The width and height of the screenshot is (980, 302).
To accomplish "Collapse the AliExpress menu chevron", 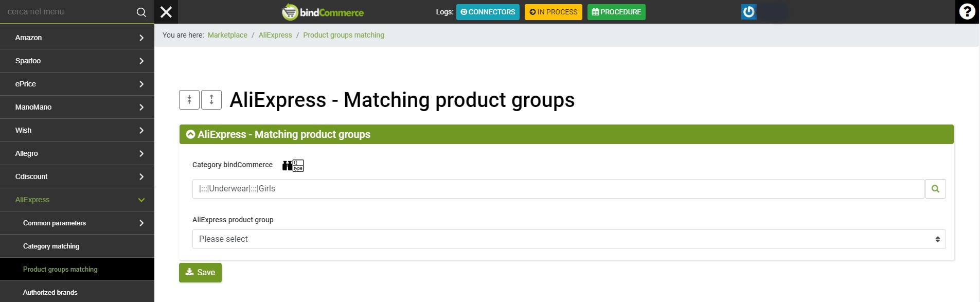I will point(141,200).
